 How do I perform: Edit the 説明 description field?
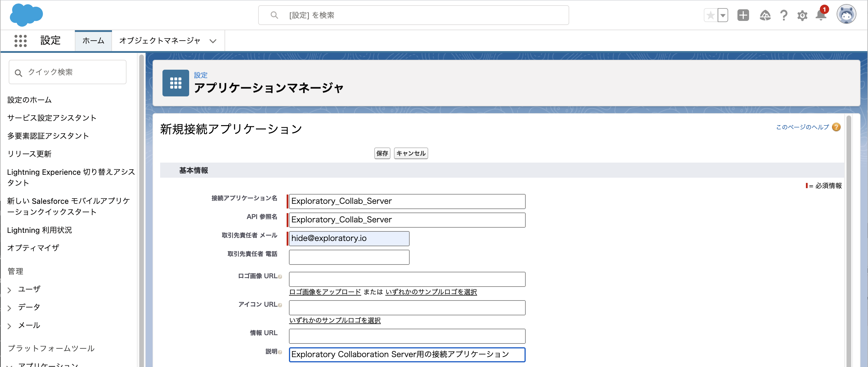click(407, 355)
